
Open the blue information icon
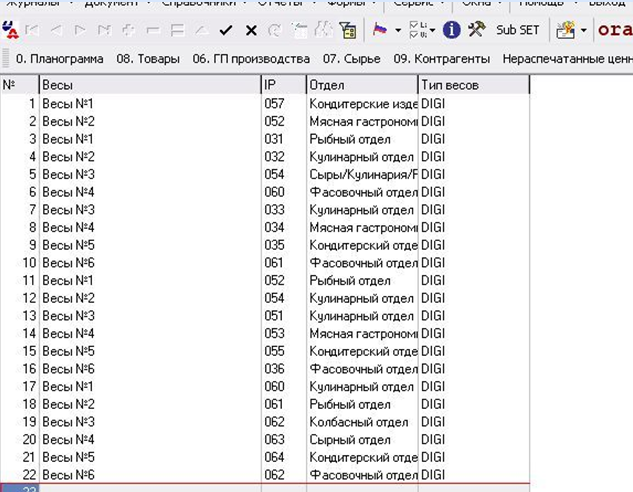pyautogui.click(x=451, y=30)
